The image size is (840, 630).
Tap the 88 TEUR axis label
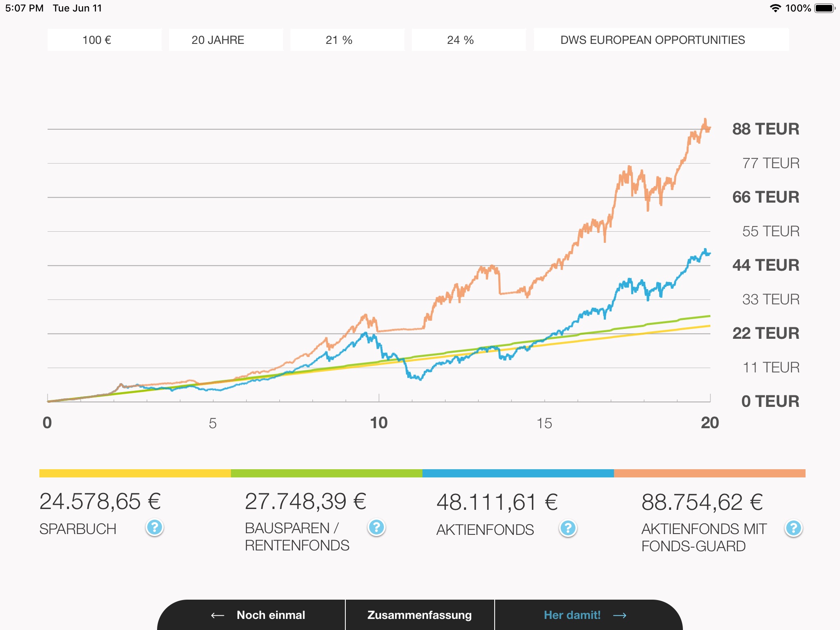point(766,129)
